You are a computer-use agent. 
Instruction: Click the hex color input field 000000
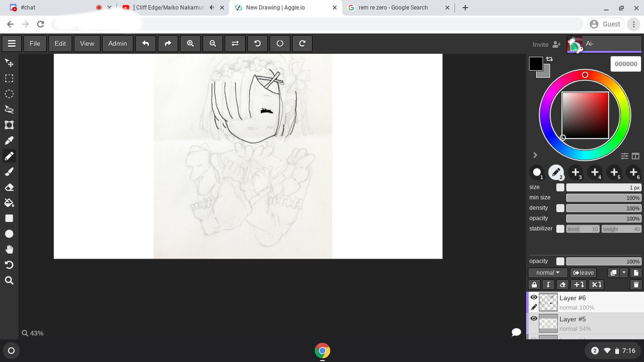pyautogui.click(x=626, y=64)
